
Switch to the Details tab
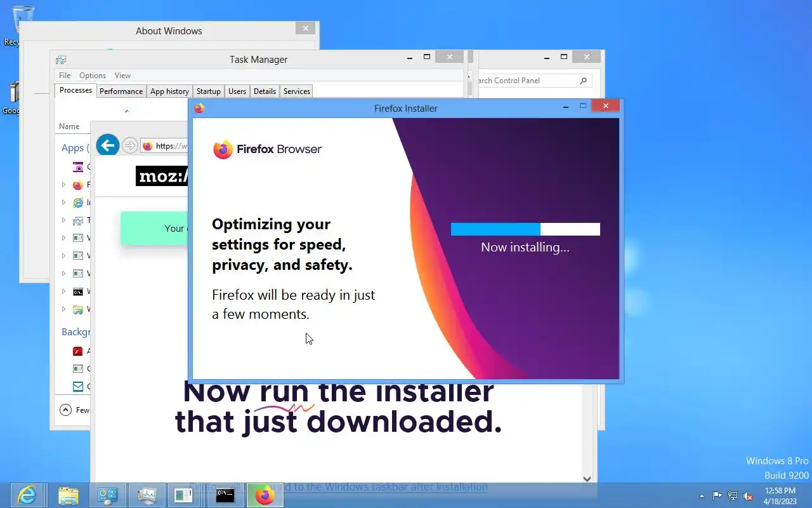coord(265,91)
